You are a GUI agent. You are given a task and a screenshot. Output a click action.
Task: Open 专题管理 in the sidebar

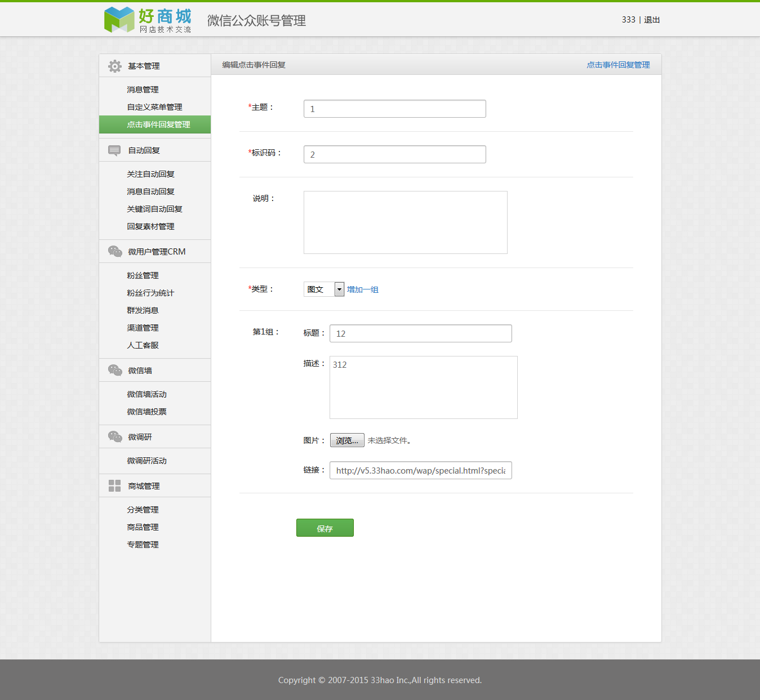pyautogui.click(x=143, y=545)
